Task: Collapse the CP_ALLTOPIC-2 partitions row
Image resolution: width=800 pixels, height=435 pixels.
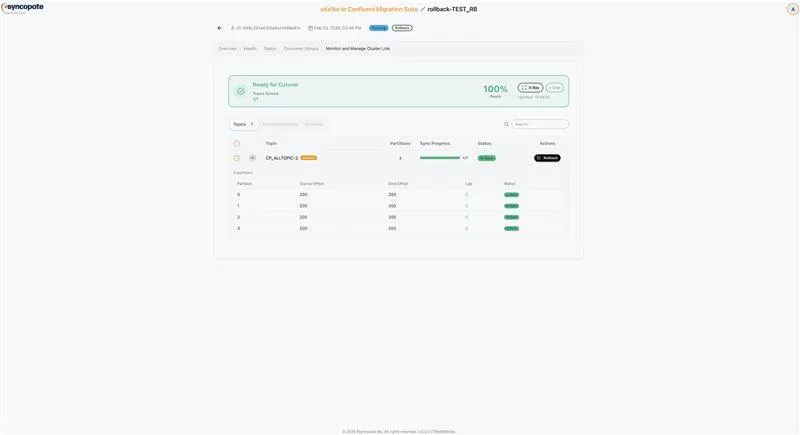Action: [x=252, y=158]
